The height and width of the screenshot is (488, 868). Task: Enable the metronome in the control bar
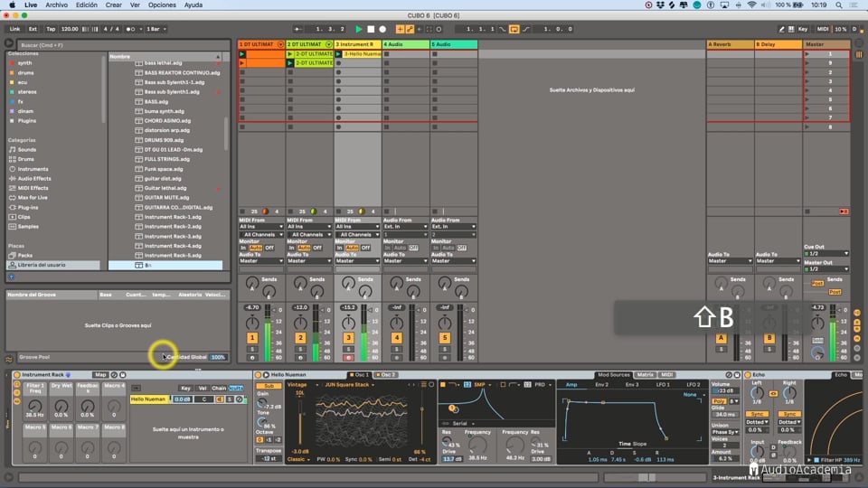130,29
